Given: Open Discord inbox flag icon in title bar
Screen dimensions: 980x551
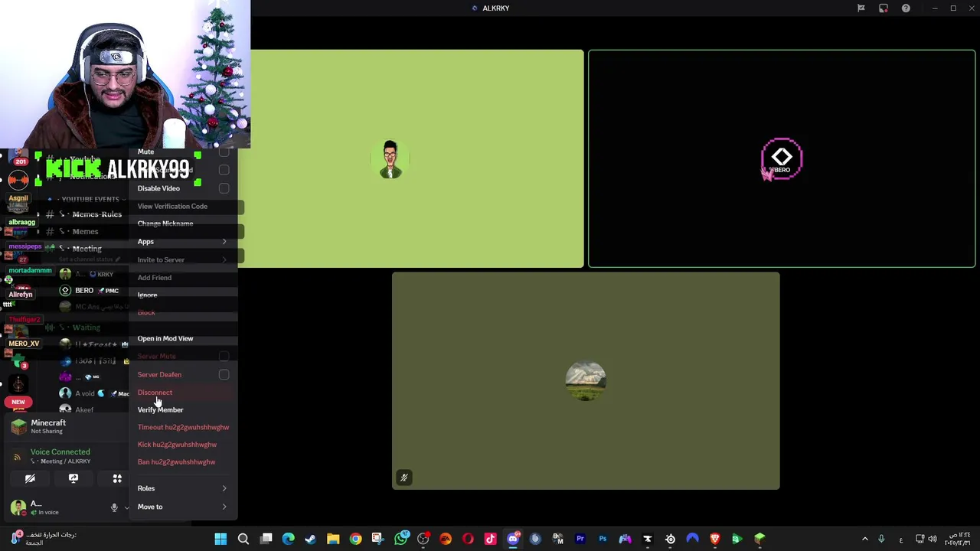Looking at the screenshot, I should pos(861,8).
